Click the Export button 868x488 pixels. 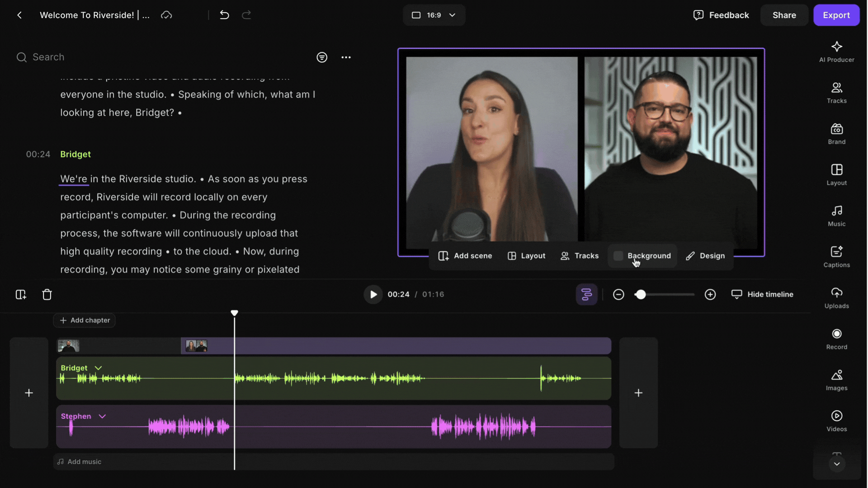pyautogui.click(x=836, y=15)
